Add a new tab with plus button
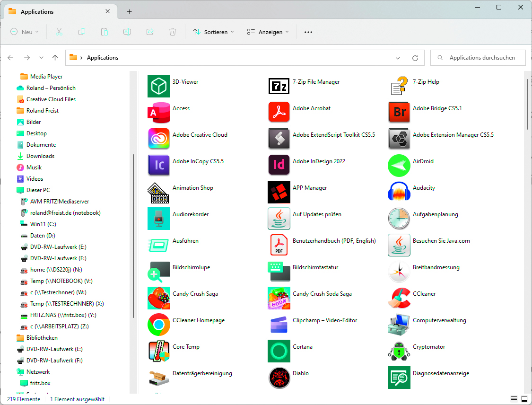The image size is (532, 405). pyautogui.click(x=129, y=11)
